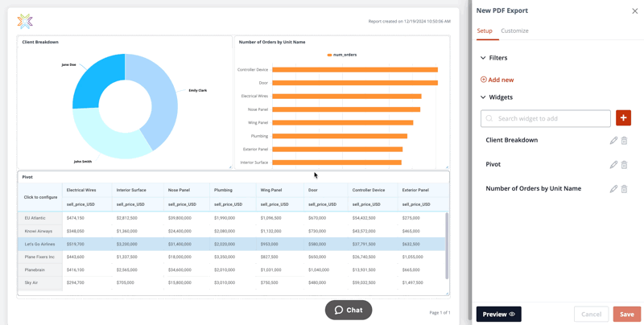Close the New PDF Export panel
This screenshot has width=644, height=325.
(x=634, y=11)
